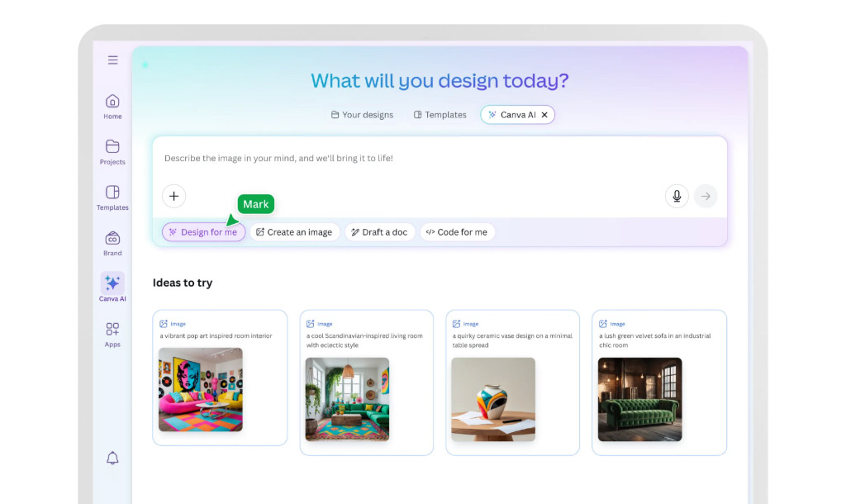Image resolution: width=846 pixels, height=504 pixels.
Task: Open green velvet sofa thumbnail
Action: 640,399
